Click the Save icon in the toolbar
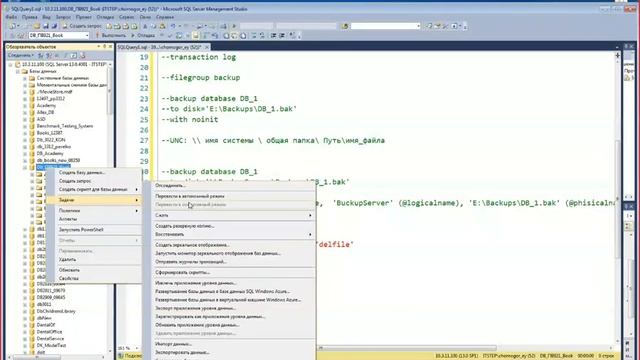 click(46, 26)
